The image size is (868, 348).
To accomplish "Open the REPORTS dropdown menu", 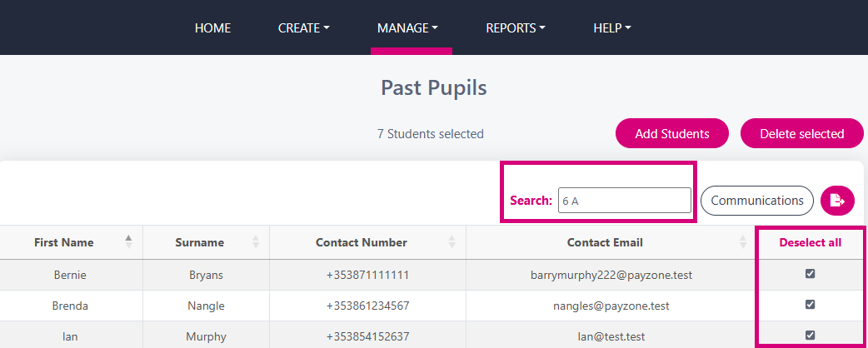I will click(x=516, y=27).
